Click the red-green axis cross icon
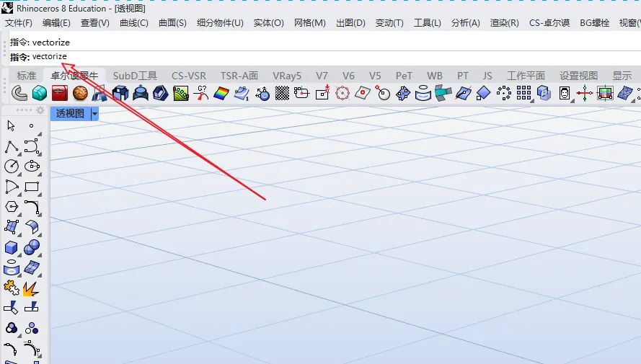The image size is (641, 364). click(585, 93)
